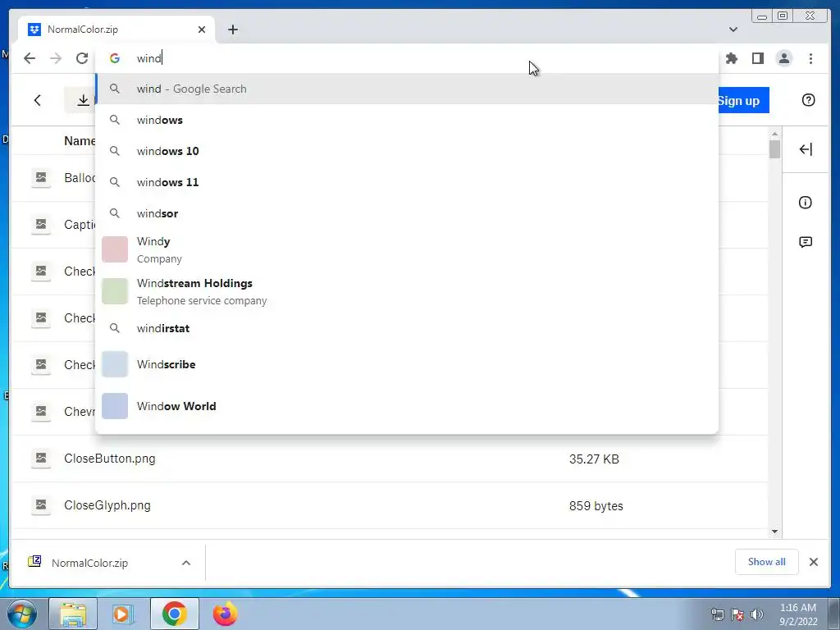840x630 pixels.
Task: Click Action Center flag tray icon
Action: (737, 614)
